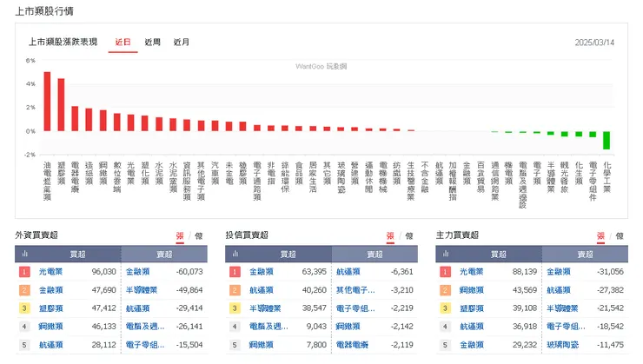Open 鋼鐵類 in 投信 買超 rank 5
This screenshot has width=643, height=364.
(x=262, y=345)
